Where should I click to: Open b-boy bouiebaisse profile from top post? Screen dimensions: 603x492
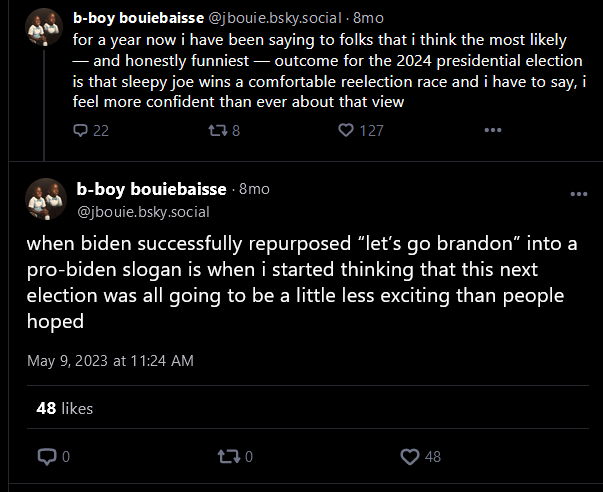[x=137, y=18]
